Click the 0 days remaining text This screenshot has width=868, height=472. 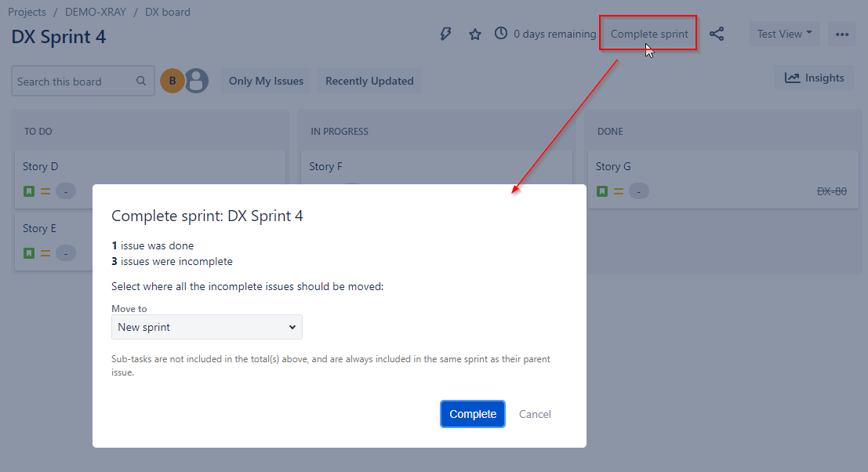tap(554, 34)
